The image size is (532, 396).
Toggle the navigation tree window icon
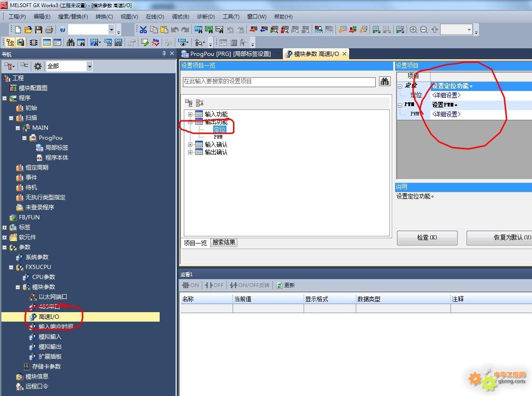click(10, 43)
